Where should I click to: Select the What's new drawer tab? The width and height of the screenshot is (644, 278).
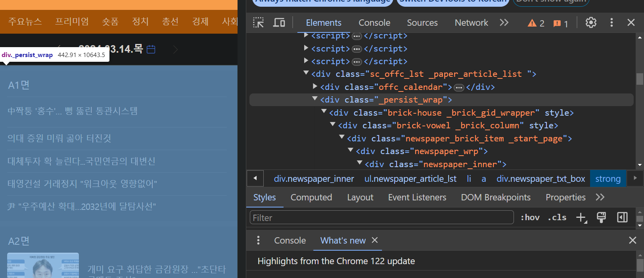pyautogui.click(x=343, y=240)
